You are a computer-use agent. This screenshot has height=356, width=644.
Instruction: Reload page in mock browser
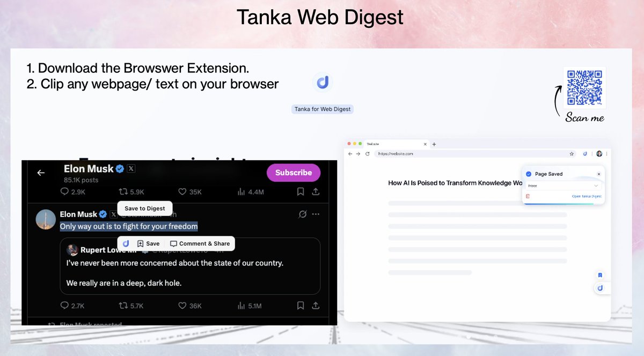[368, 154]
